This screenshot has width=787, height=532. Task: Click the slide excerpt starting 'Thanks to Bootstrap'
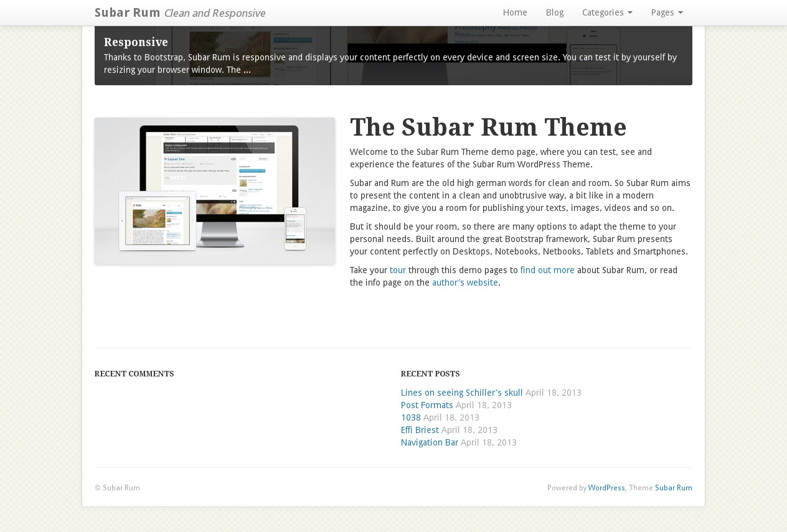tap(390, 63)
